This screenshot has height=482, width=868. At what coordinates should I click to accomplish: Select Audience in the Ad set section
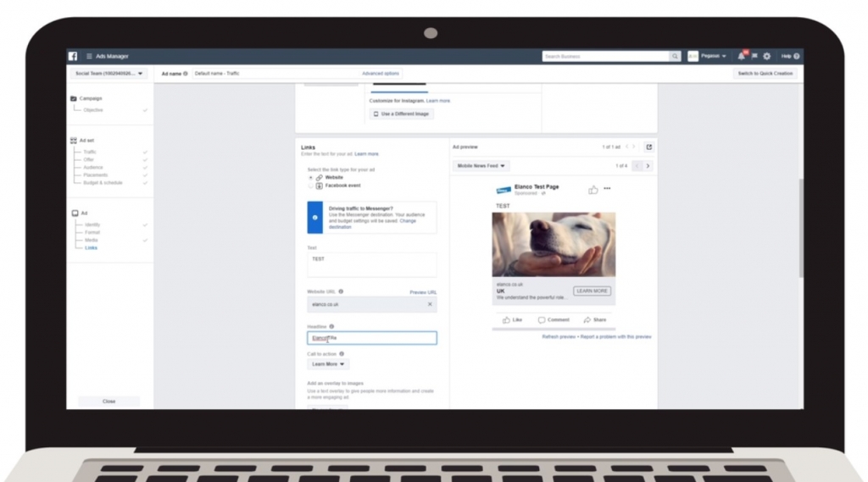pos(93,168)
